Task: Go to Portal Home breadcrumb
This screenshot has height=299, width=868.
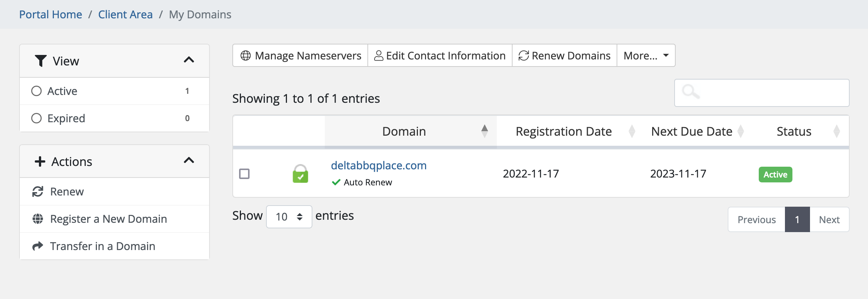Action: click(x=51, y=15)
